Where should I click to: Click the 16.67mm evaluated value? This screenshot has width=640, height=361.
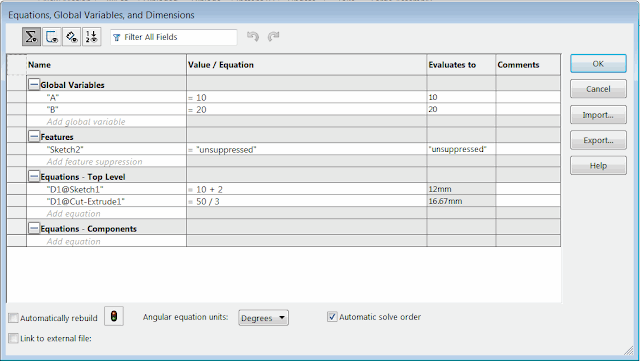[x=461, y=201]
